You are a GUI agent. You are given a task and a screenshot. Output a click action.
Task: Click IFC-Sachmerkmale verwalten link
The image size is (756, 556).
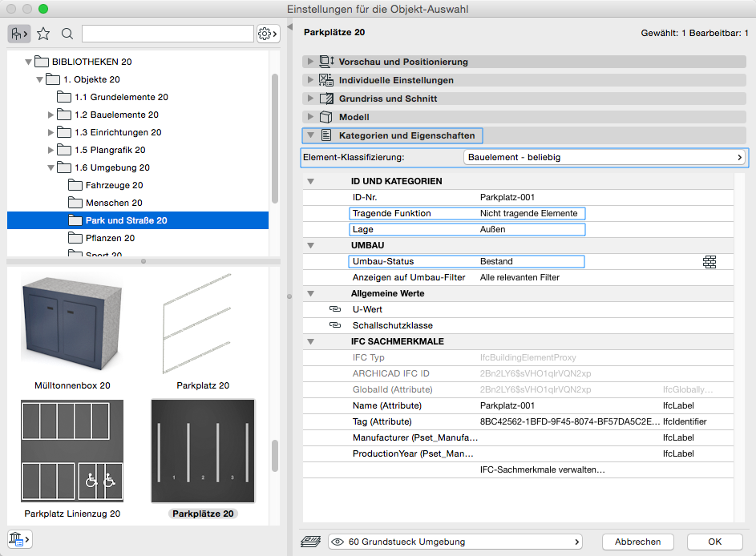(x=541, y=469)
